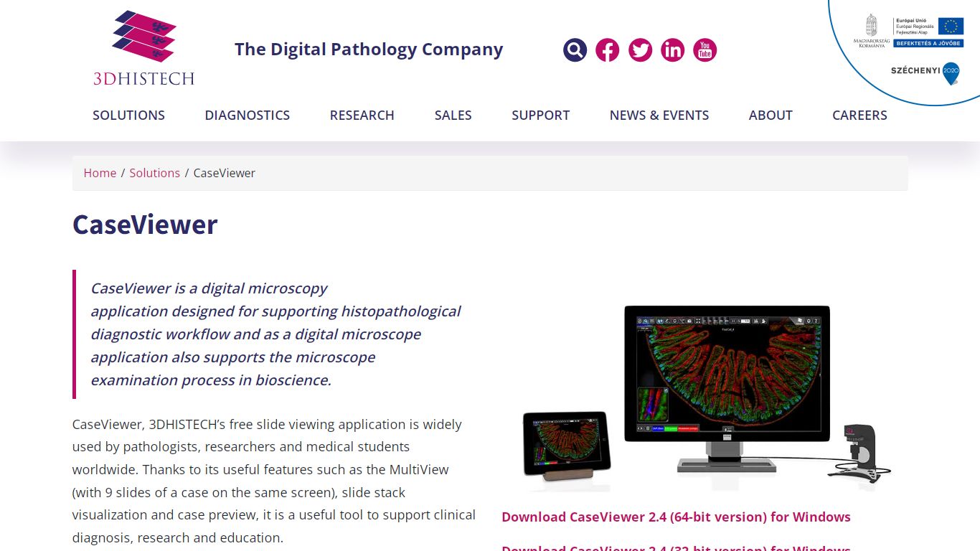Open the Careers menu item

859,115
